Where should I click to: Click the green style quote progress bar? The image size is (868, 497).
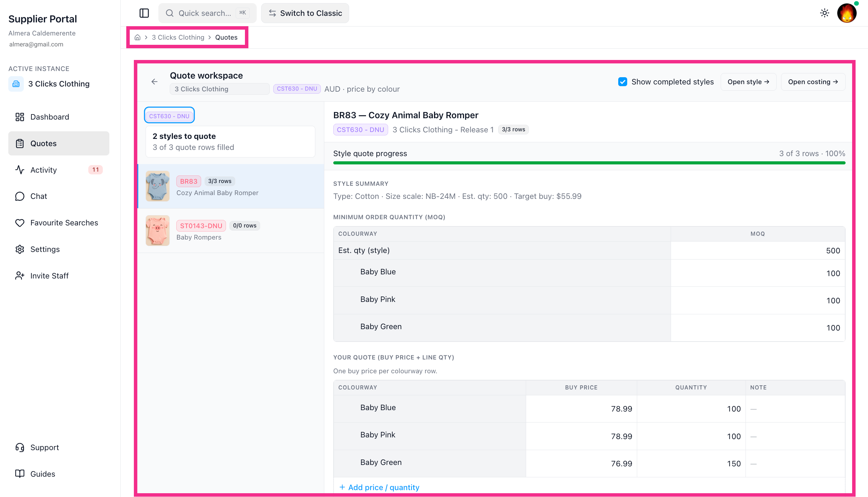coord(589,163)
